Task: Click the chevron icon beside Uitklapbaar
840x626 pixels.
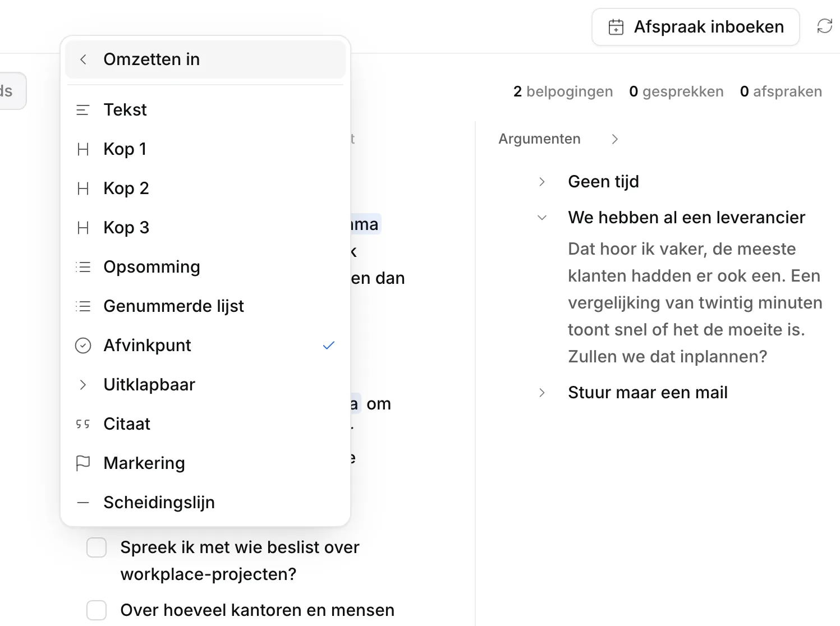Action: click(x=83, y=385)
